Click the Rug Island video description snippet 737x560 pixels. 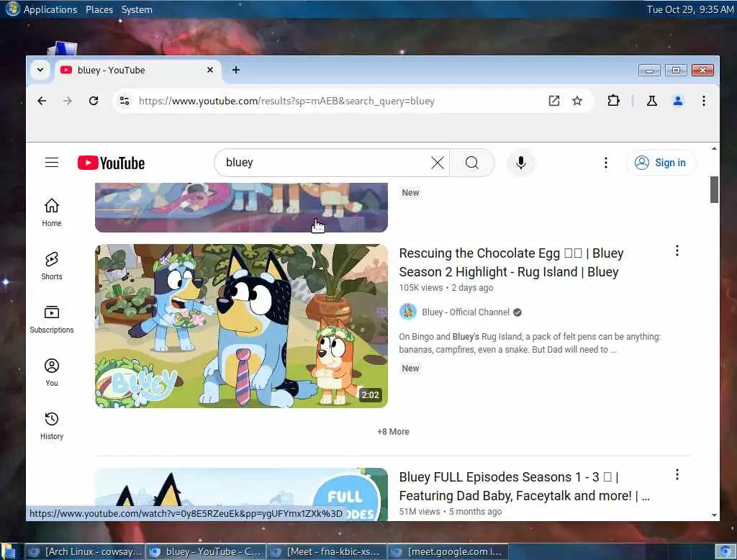click(x=530, y=343)
